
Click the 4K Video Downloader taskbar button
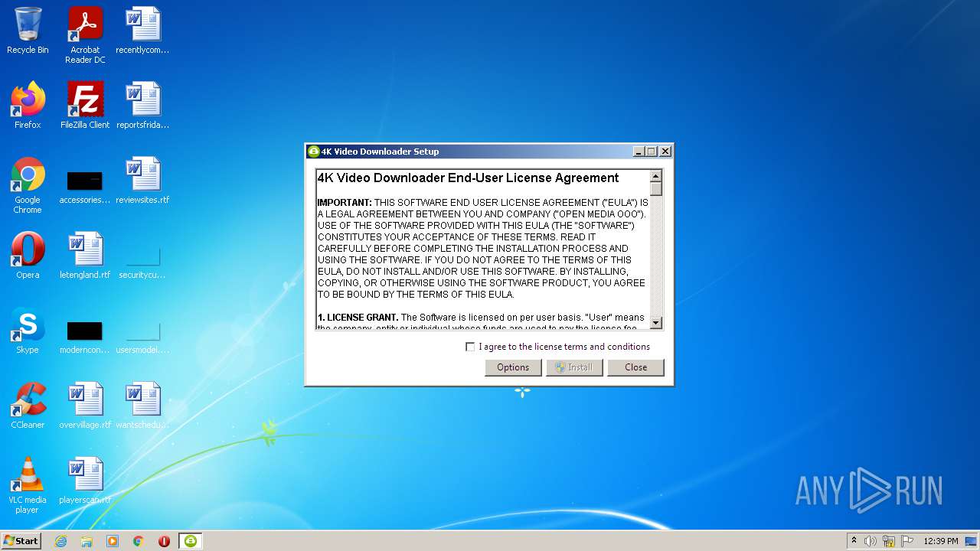click(x=191, y=541)
